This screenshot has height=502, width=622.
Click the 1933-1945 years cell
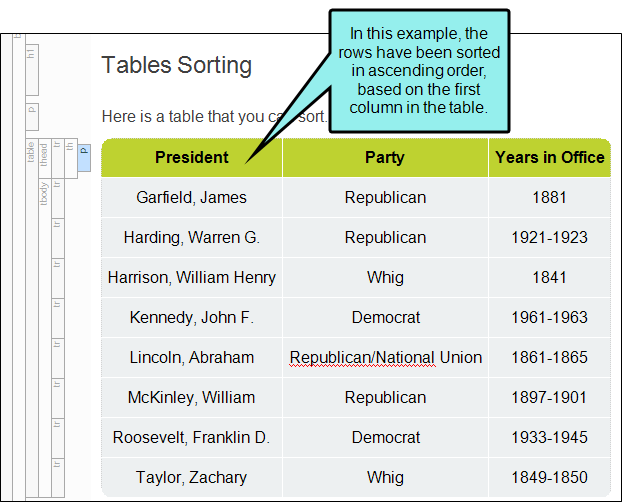[549, 437]
